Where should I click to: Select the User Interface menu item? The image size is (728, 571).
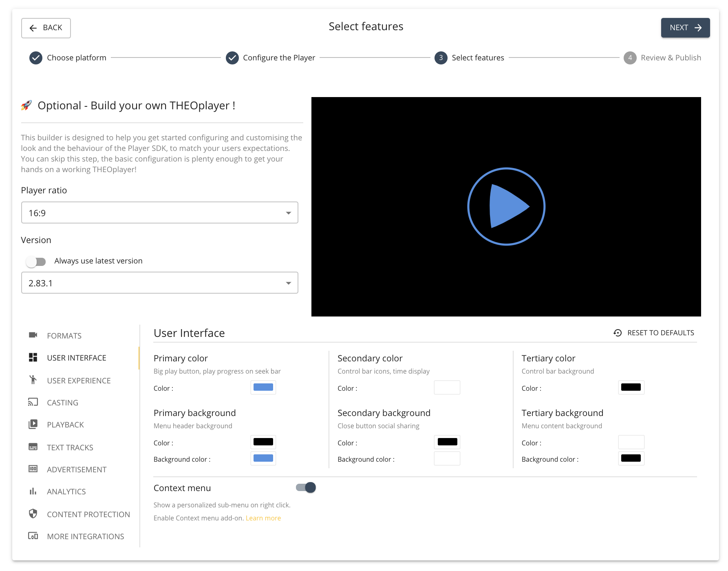coord(77,358)
